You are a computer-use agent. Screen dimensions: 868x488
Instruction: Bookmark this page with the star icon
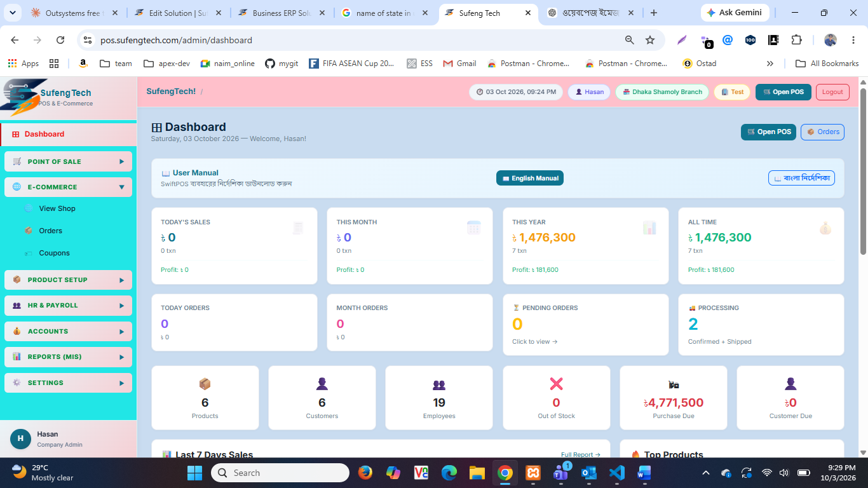pyautogui.click(x=650, y=40)
